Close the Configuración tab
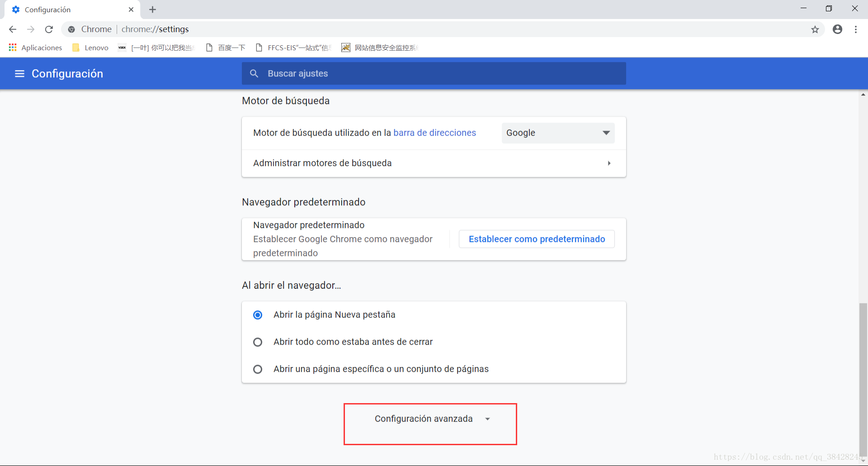868x466 pixels. coord(131,10)
